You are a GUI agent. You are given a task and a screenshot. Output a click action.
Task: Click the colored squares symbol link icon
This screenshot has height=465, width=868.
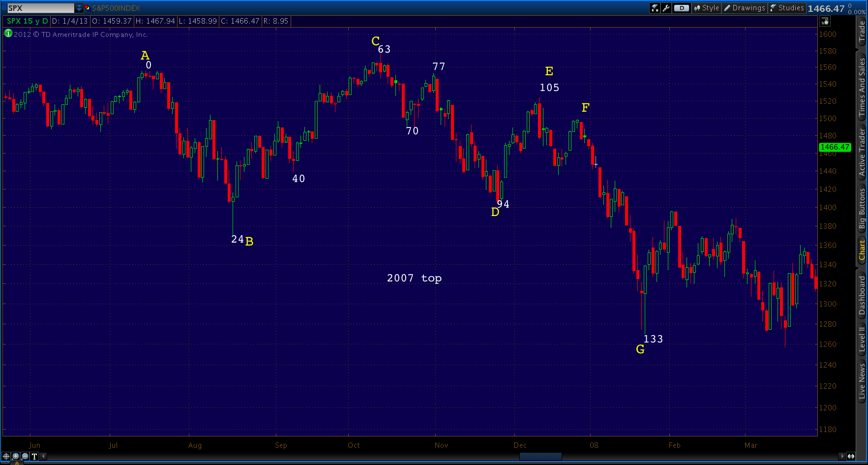click(88, 8)
